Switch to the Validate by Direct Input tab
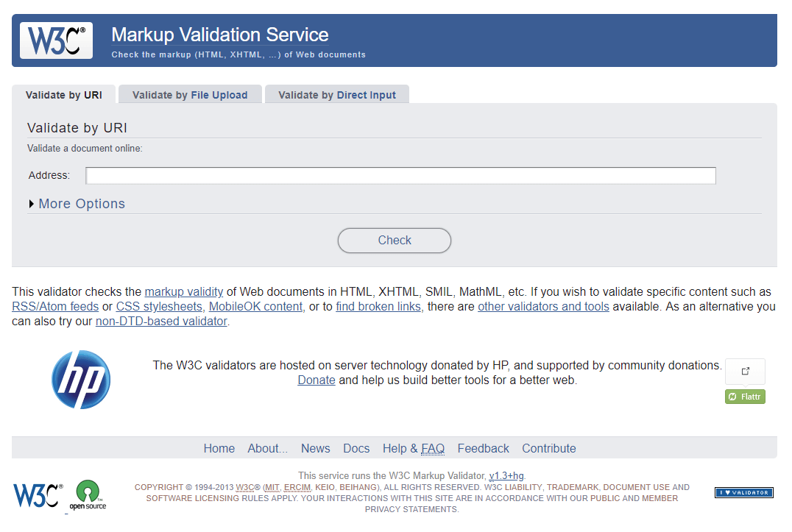Image resolution: width=792 pixels, height=532 pixels. tap(337, 95)
